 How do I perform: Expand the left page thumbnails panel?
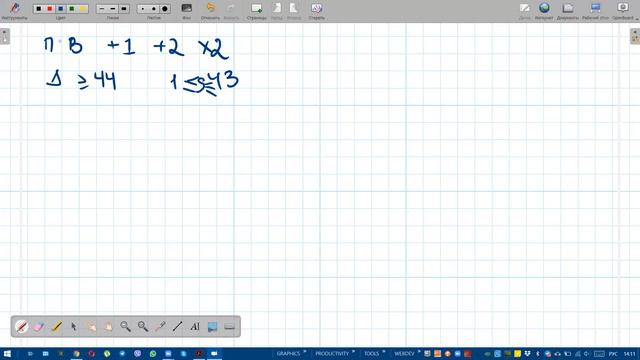tap(4, 36)
